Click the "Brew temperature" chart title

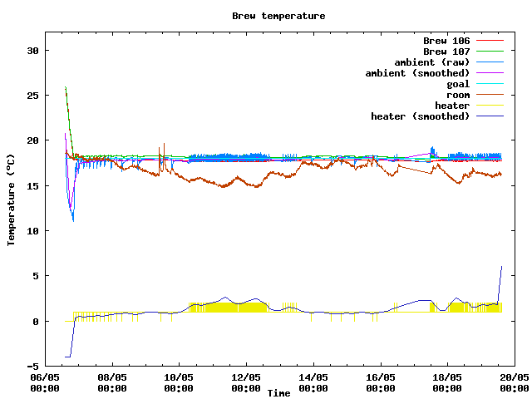[x=278, y=16]
